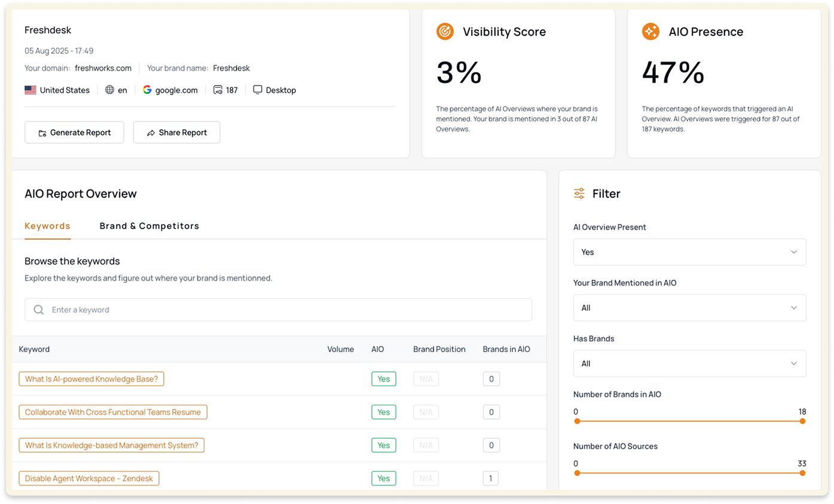The width and height of the screenshot is (834, 504).
Task: Open the Has Brands dropdown
Action: point(689,364)
